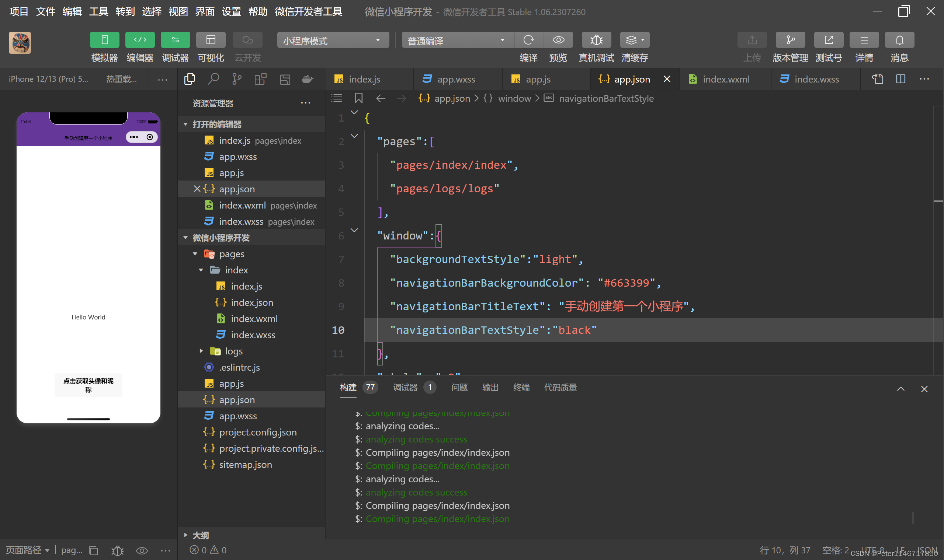This screenshot has width=944, height=560.
Task: Open the 终端 terminal panel tab
Action: 521,388
